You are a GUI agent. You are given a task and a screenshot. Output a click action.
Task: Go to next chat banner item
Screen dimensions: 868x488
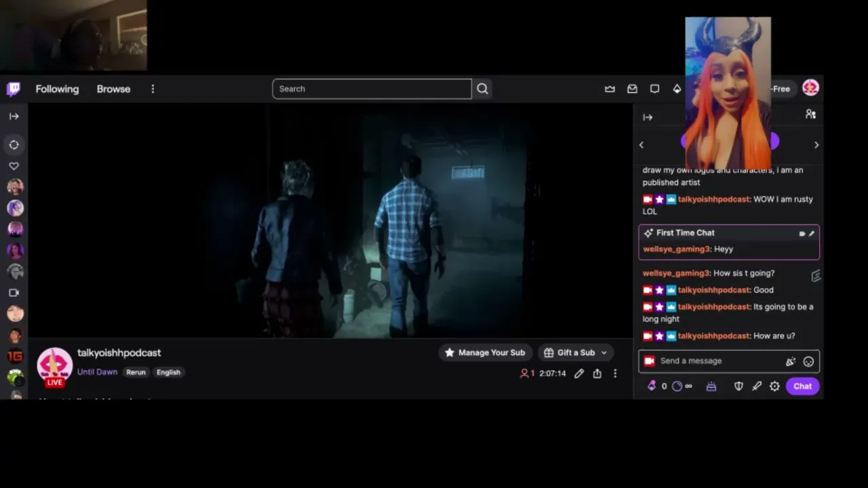click(x=816, y=144)
